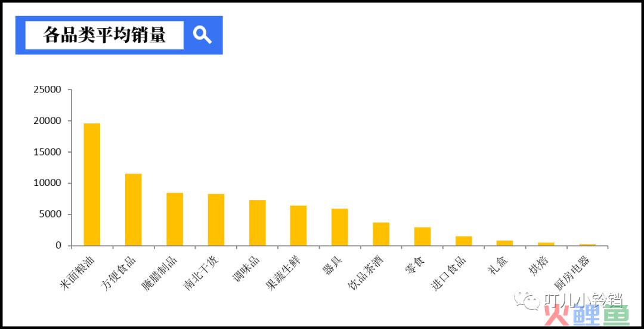Select the 饮品茶酒 bar

pyautogui.click(x=381, y=234)
